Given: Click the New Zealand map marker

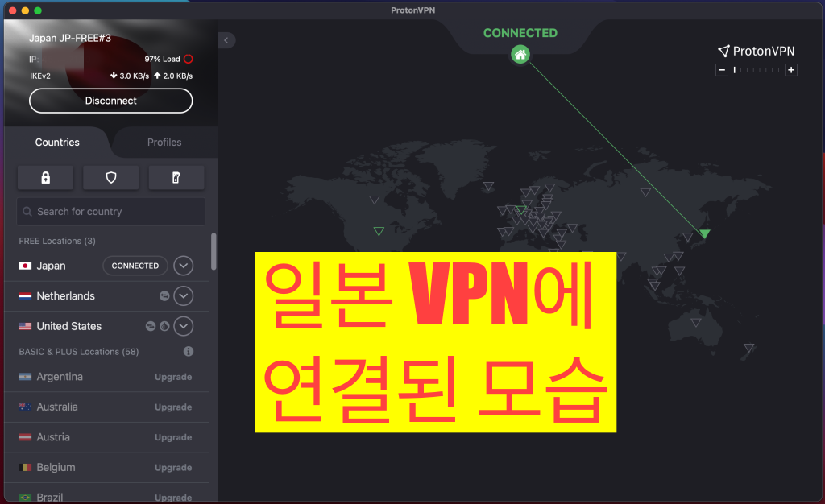Looking at the screenshot, I should pyautogui.click(x=748, y=347).
